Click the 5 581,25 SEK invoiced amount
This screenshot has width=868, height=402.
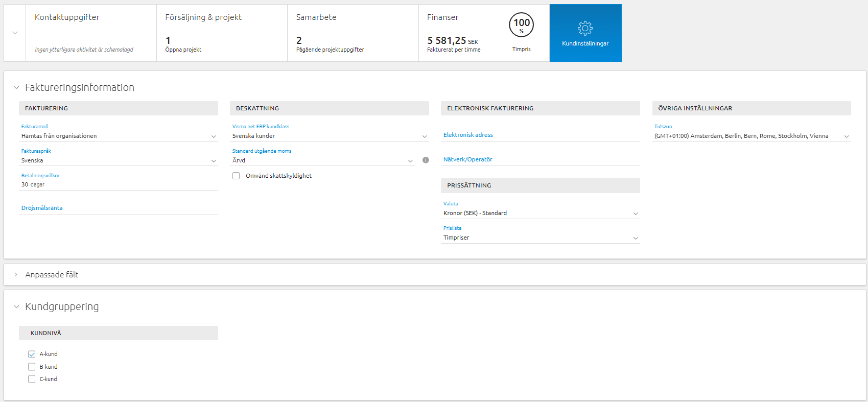point(453,40)
